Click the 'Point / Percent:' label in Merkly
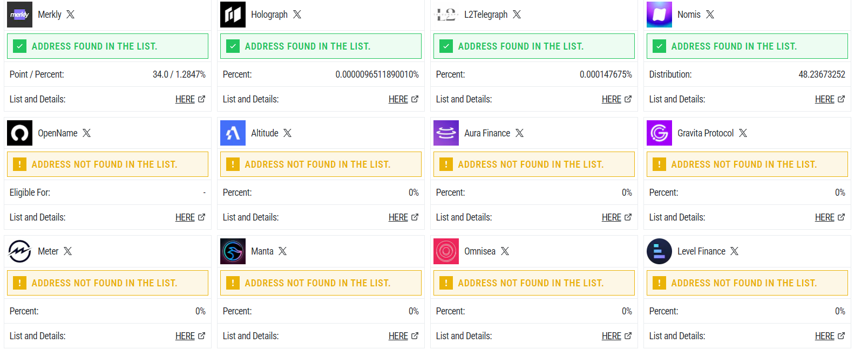 coord(37,74)
